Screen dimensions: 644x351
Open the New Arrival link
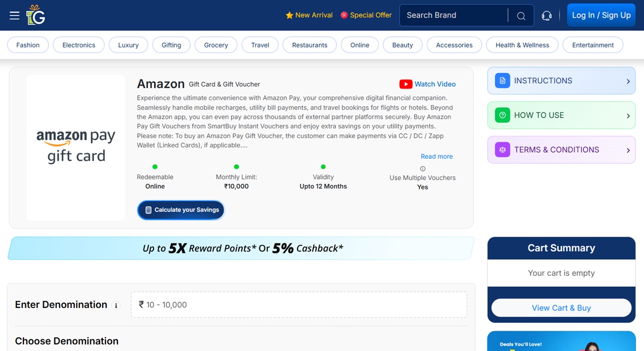(x=309, y=16)
